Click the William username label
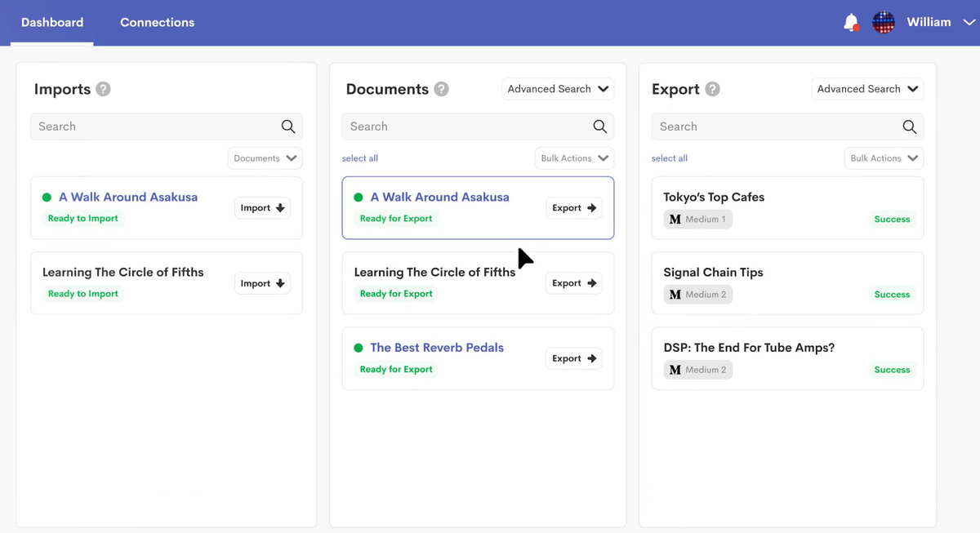This screenshot has width=980, height=533. (929, 22)
